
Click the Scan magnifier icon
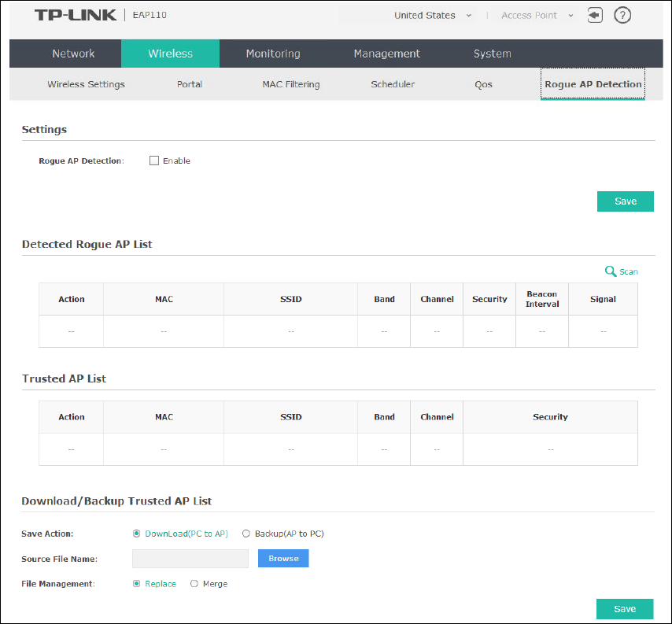611,271
